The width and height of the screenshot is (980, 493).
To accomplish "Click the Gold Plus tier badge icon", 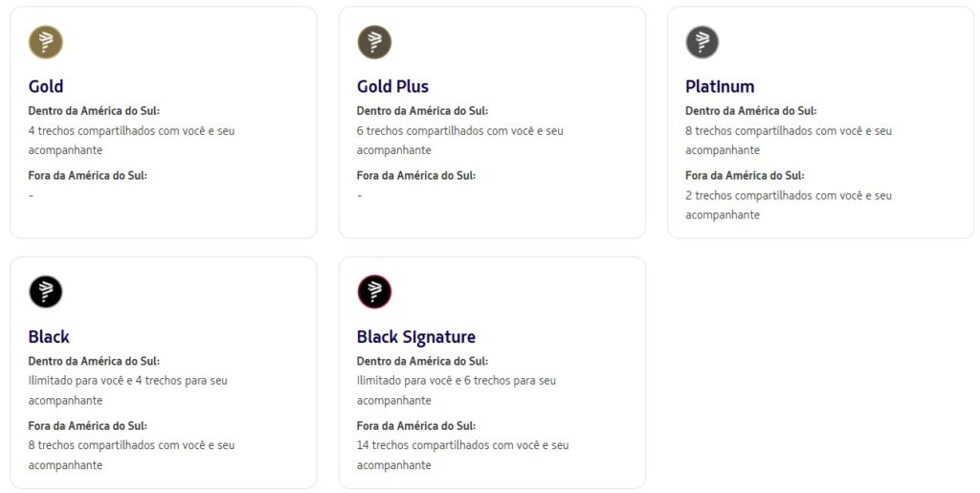I will click(374, 42).
